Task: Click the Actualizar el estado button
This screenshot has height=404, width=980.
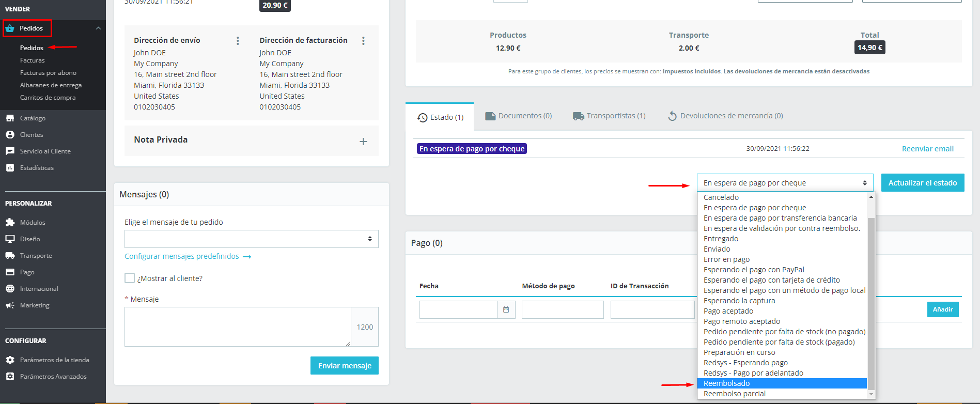Action: click(x=923, y=183)
